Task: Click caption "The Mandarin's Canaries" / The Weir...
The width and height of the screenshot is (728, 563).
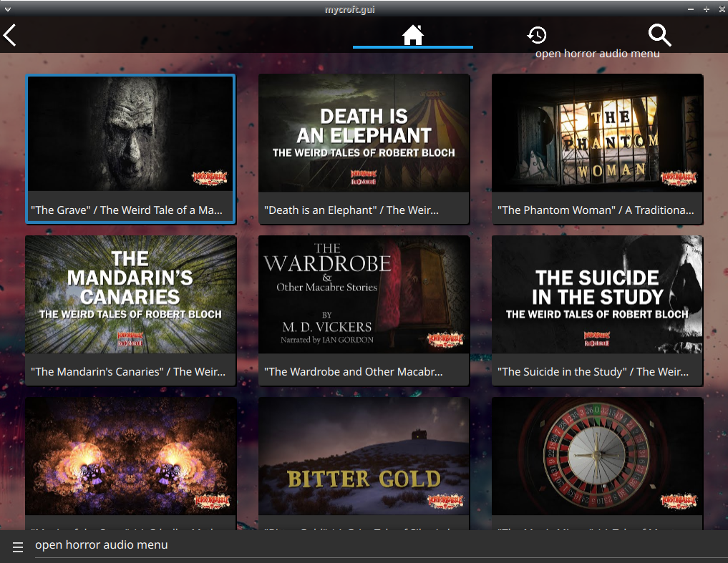Action: [128, 372]
